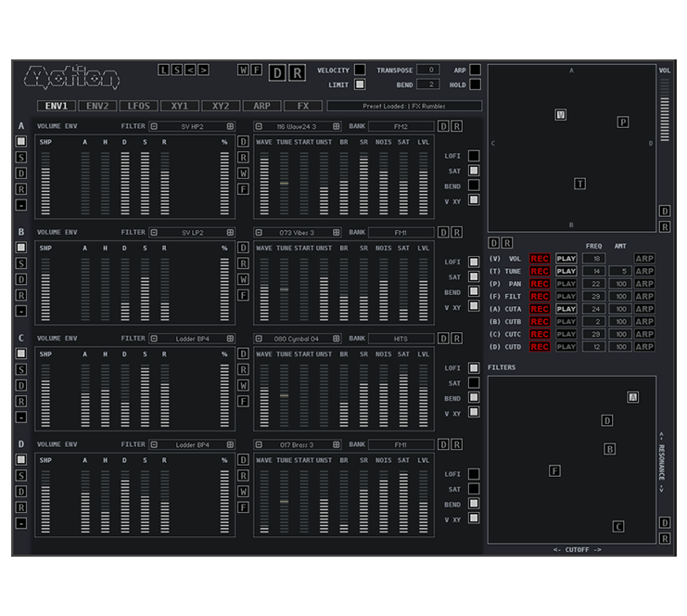Switch to the XY1 tab

click(180, 106)
